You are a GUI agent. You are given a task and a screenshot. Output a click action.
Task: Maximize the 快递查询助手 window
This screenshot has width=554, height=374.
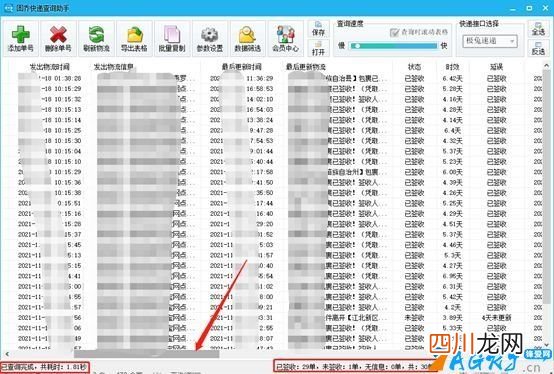coord(529,8)
